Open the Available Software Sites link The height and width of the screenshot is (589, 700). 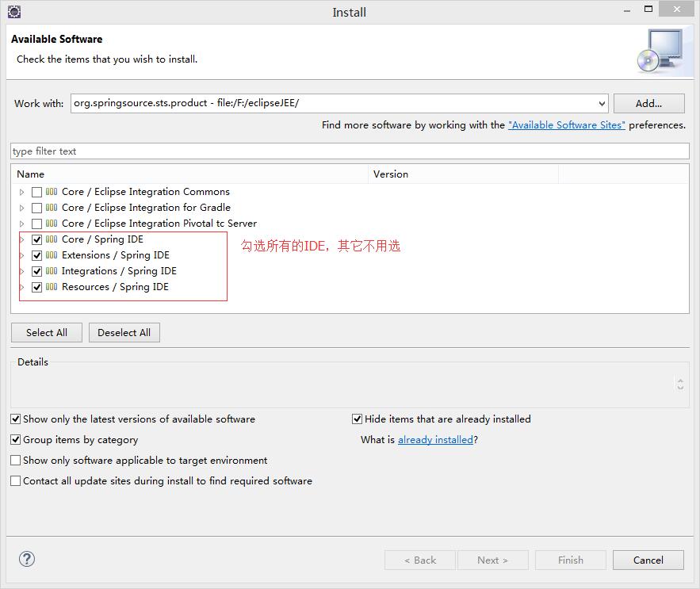coord(567,125)
